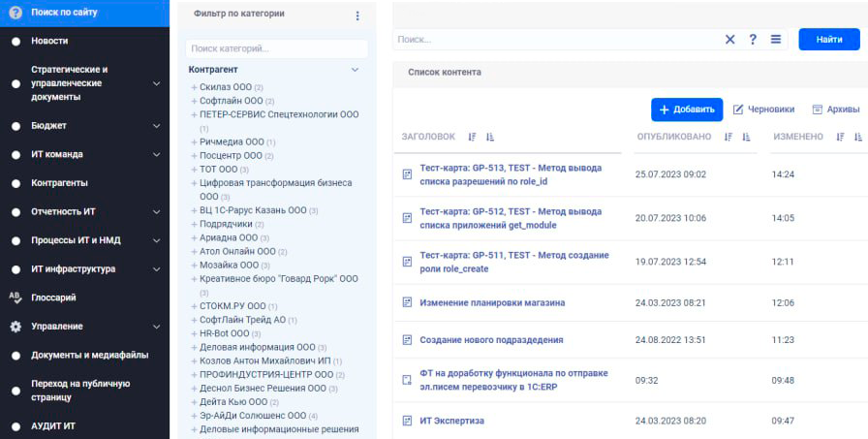The image size is (868, 439).
Task: Expand the Софтлайн ООО category plus sign
Action: point(195,102)
